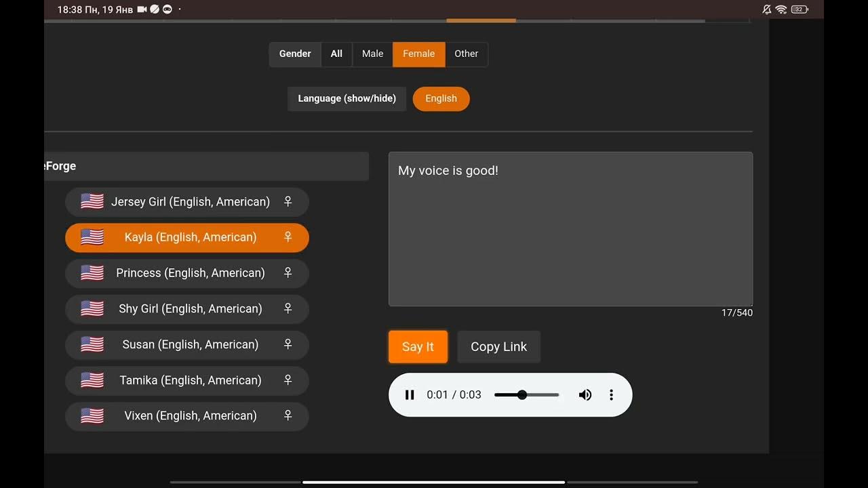Screen dimensions: 868x488
Task: Select the Princess voice
Action: [190, 273]
